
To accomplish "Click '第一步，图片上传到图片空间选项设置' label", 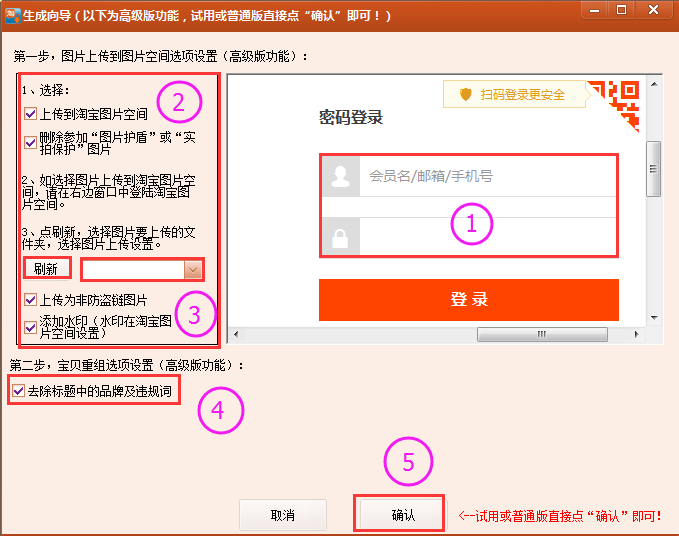I will coord(160,56).
